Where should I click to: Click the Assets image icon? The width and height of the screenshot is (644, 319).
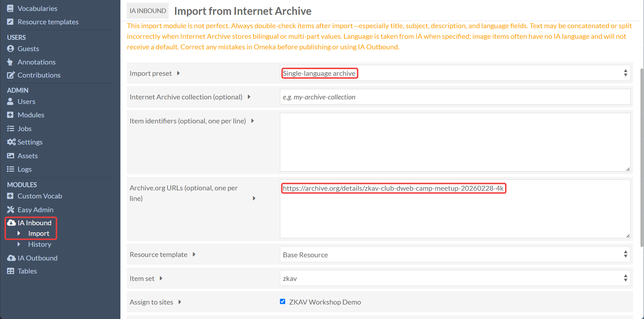[11, 155]
